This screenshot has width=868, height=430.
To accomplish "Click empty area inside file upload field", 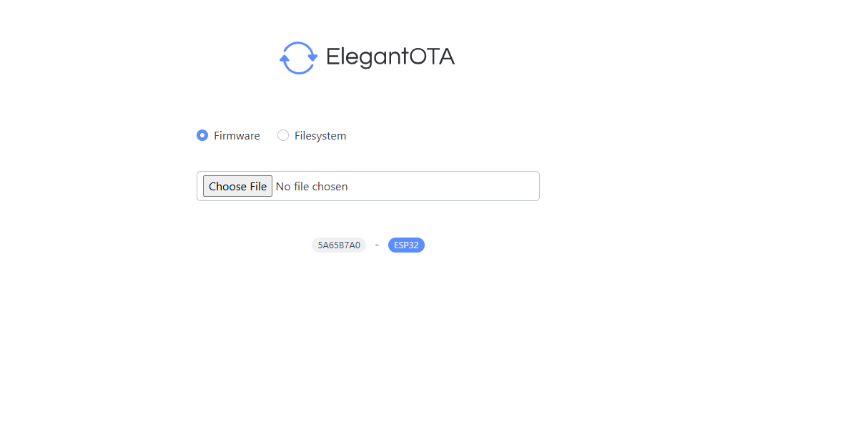I will pos(443,186).
